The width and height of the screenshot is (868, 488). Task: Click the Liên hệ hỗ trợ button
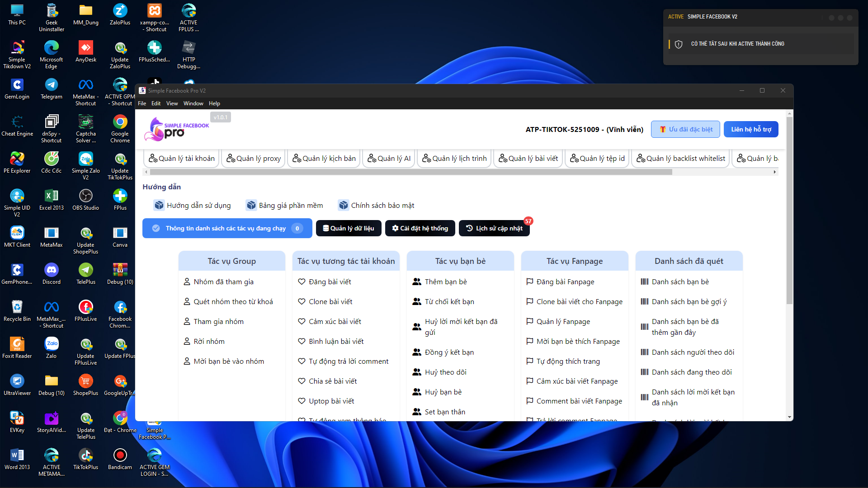coord(751,129)
